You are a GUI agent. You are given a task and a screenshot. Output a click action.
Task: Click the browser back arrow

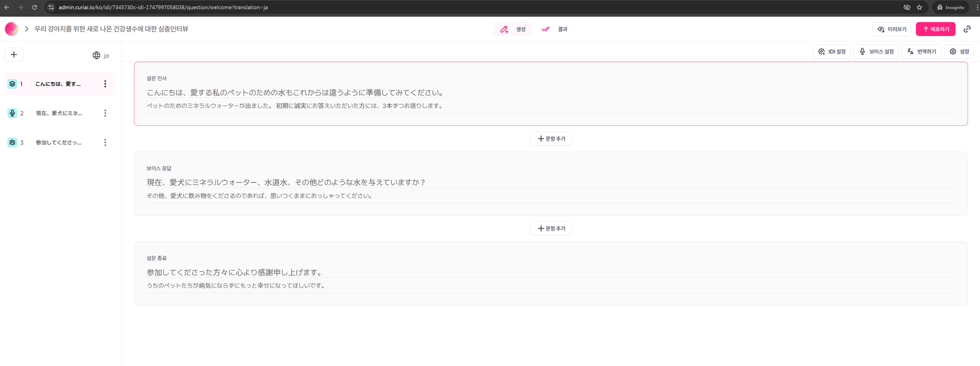(7, 7)
